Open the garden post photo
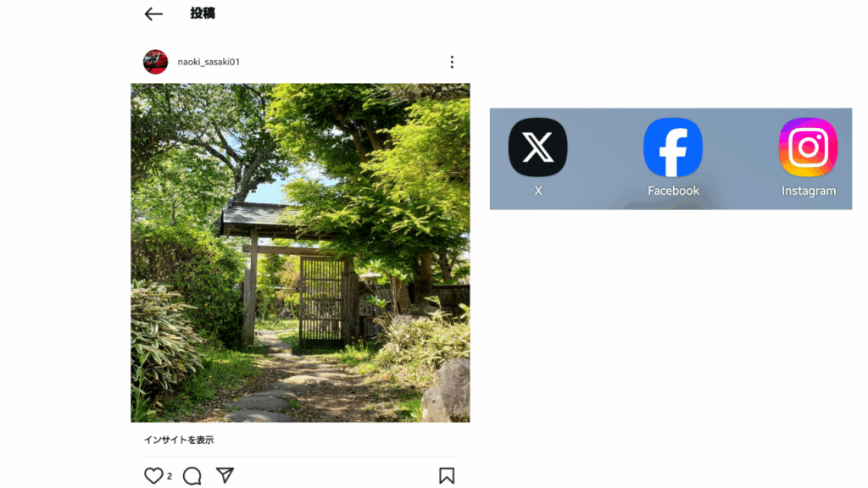Screen dimensions: 868x488 point(300,252)
